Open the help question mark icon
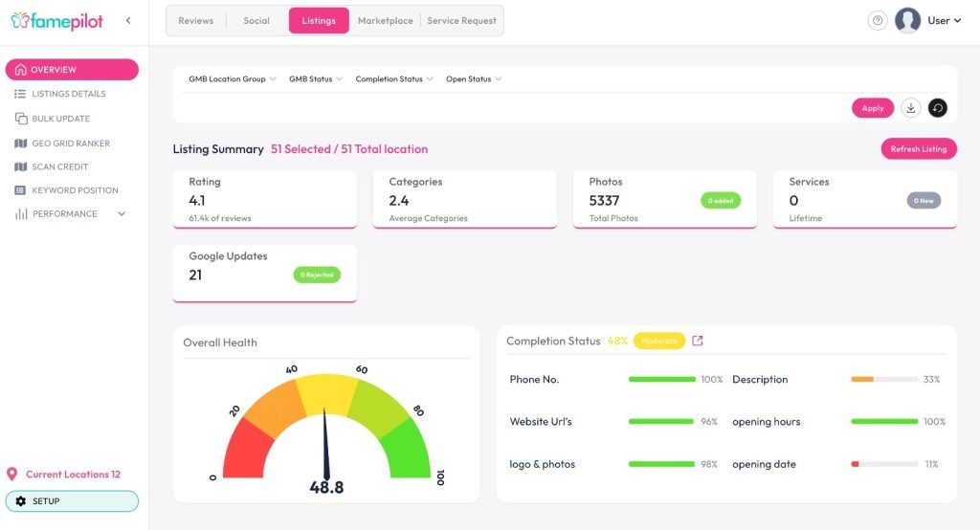The width and height of the screenshot is (980, 530). tap(878, 21)
